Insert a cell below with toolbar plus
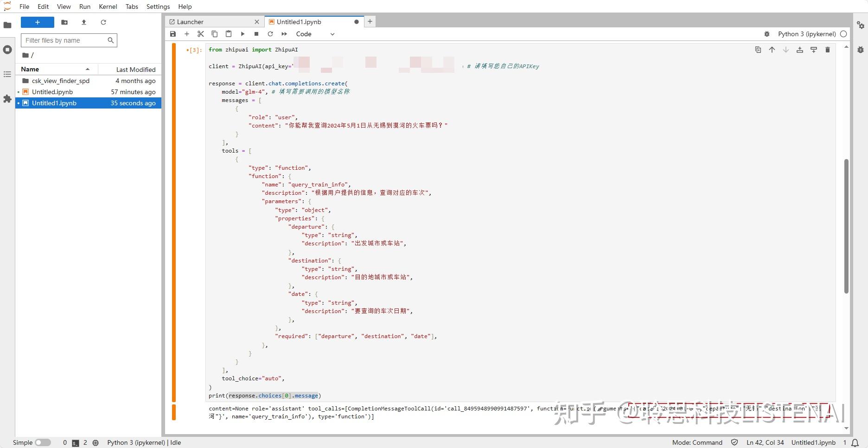 [x=187, y=34]
